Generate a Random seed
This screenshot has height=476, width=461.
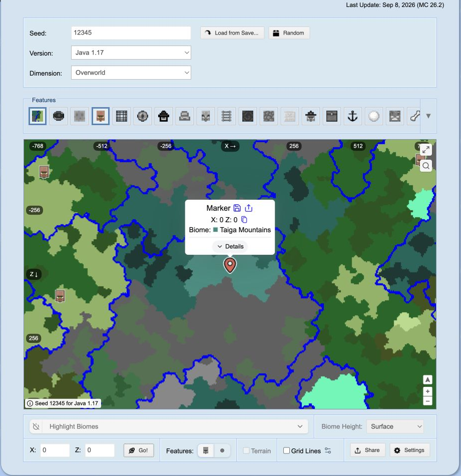coord(289,33)
